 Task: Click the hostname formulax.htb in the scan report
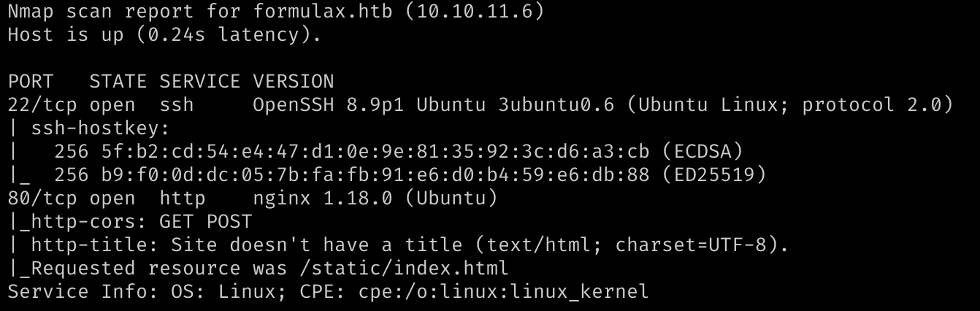[318, 12]
